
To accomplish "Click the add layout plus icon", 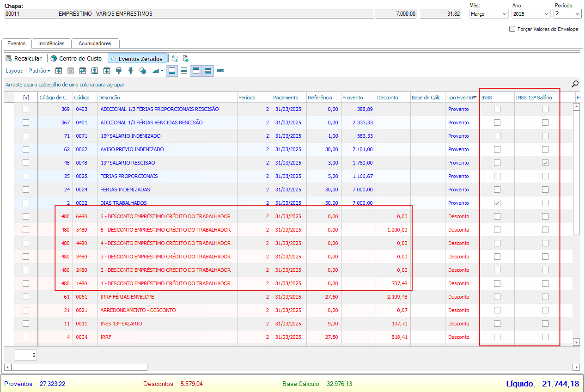I will point(59,71).
